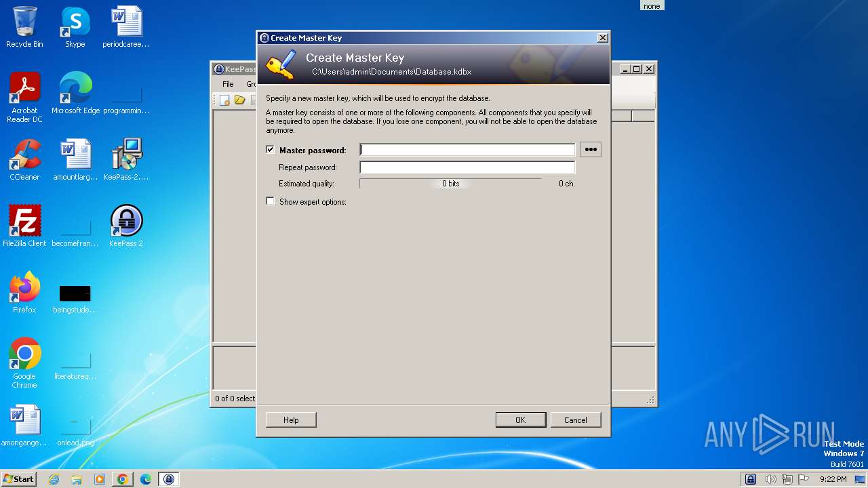Switch to KeePass taskbar button

click(169, 479)
